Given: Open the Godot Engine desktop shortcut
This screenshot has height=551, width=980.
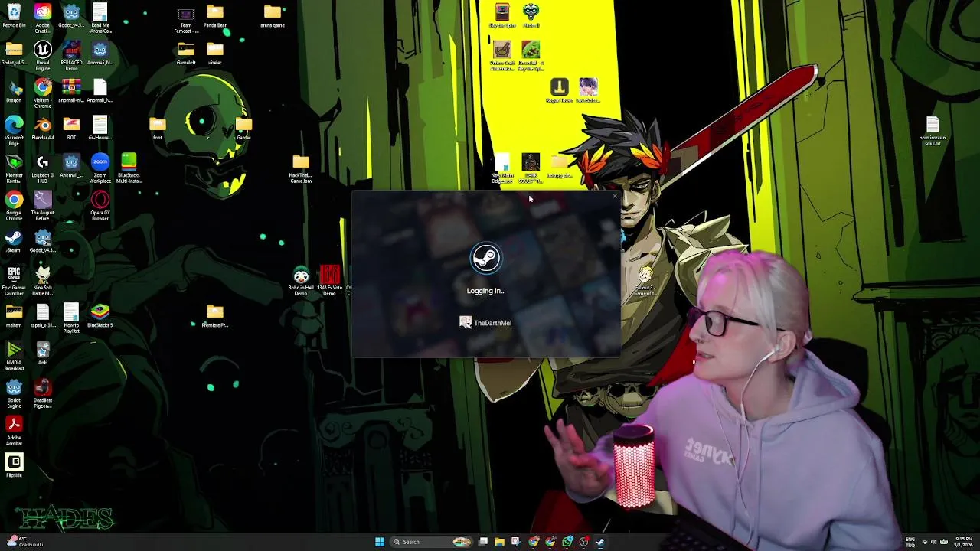Looking at the screenshot, I should (14, 393).
